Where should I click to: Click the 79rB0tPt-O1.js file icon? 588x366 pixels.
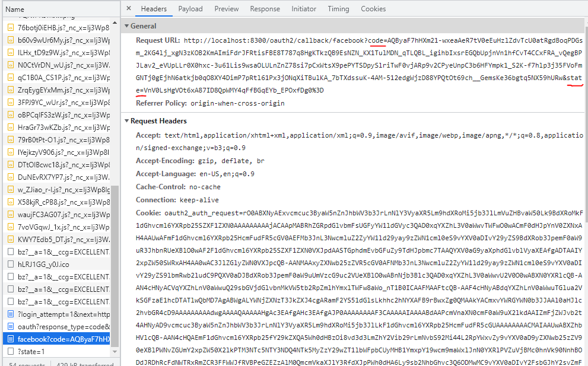point(11,139)
